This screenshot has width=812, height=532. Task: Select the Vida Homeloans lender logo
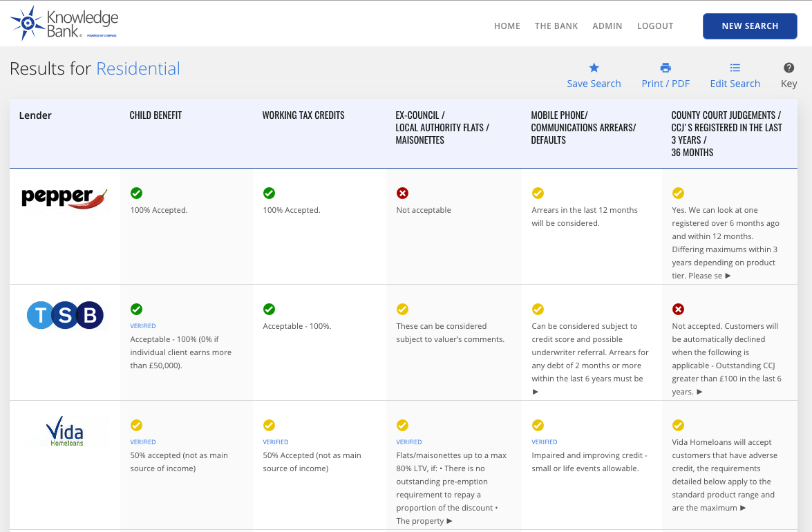click(x=65, y=431)
